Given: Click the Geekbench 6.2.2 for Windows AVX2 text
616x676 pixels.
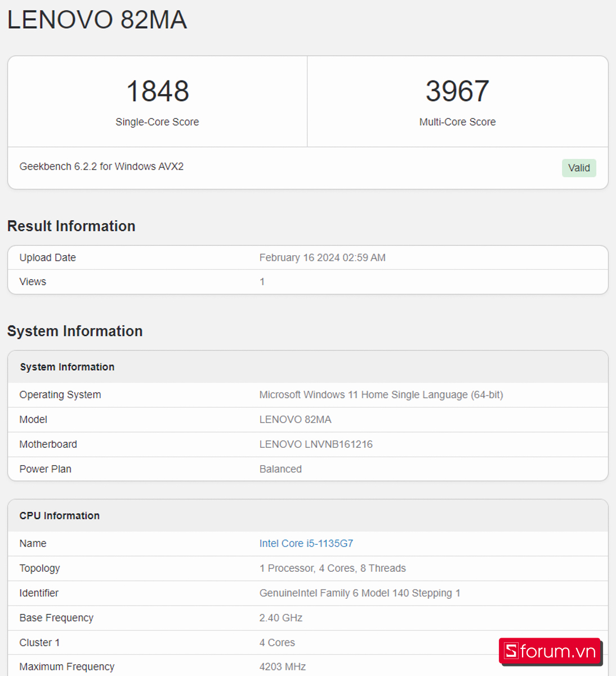Looking at the screenshot, I should (101, 167).
